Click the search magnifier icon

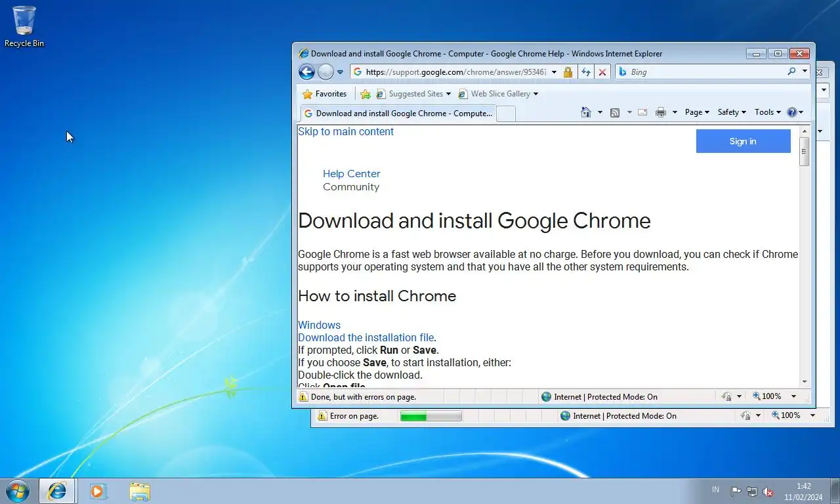pos(791,72)
